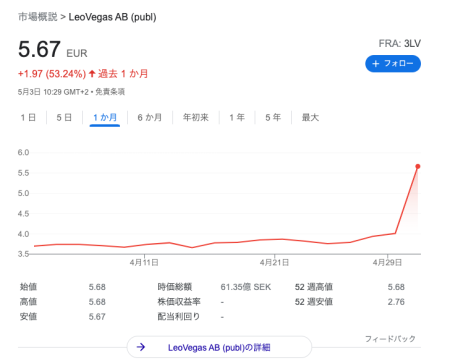Open the 市場概説 breadcrumb link
Image resolution: width=450 pixels, height=363 pixels.
click(x=38, y=17)
